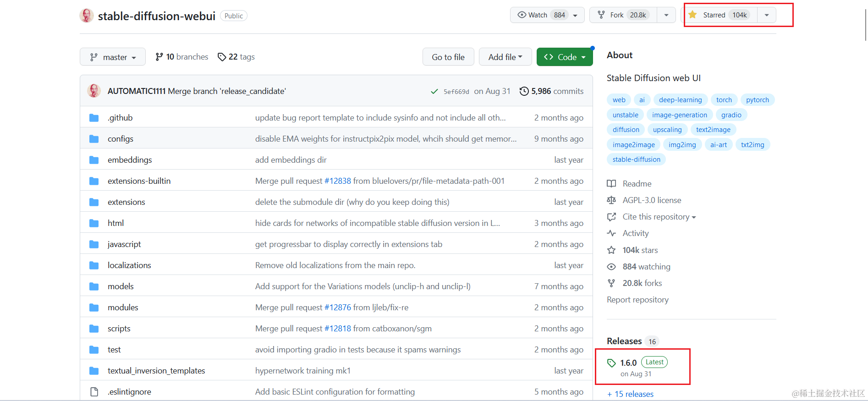Image resolution: width=868 pixels, height=401 pixels.
Task: Click the star outline icon beside 104k stars
Action: tap(611, 250)
